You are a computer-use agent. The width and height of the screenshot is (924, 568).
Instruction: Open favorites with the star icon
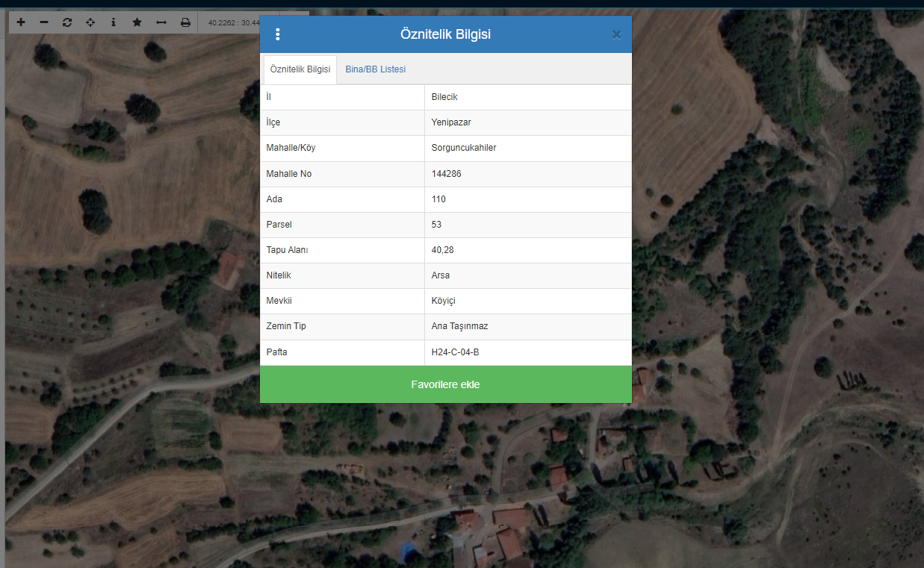click(137, 22)
